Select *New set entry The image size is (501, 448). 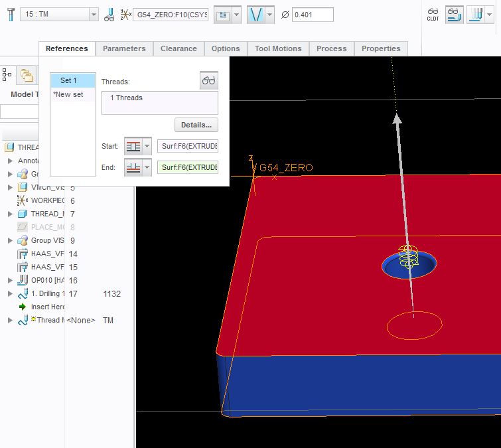tap(73, 95)
